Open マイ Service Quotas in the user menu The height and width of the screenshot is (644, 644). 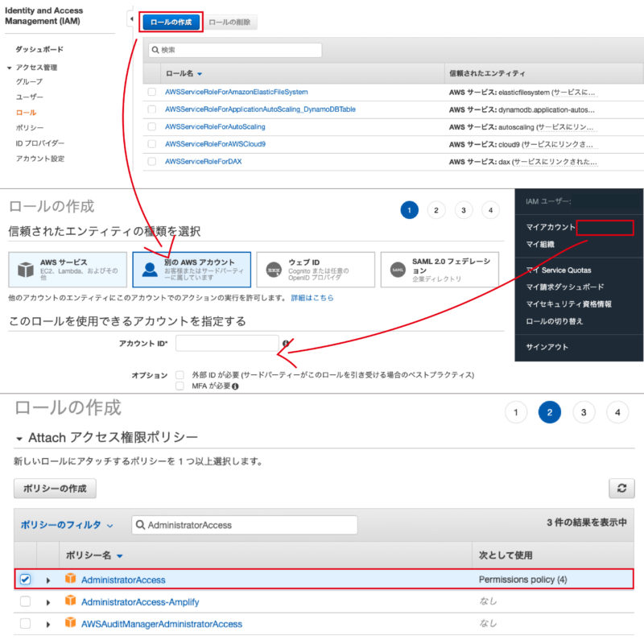coord(559,270)
